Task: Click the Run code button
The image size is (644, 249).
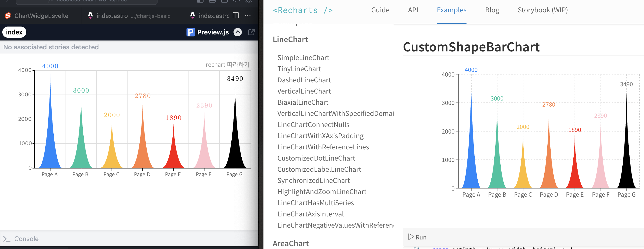Action: (x=417, y=237)
